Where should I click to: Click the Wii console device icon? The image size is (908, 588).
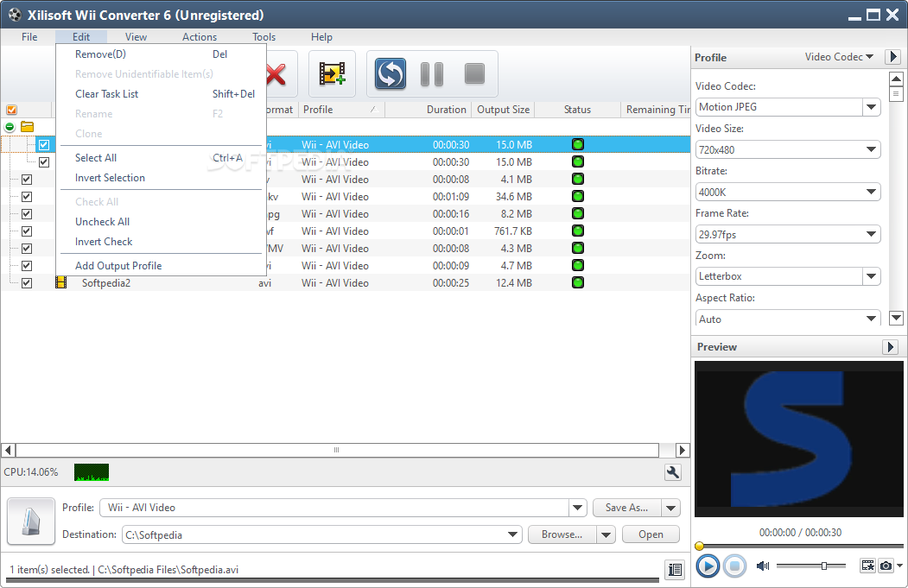pyautogui.click(x=31, y=521)
